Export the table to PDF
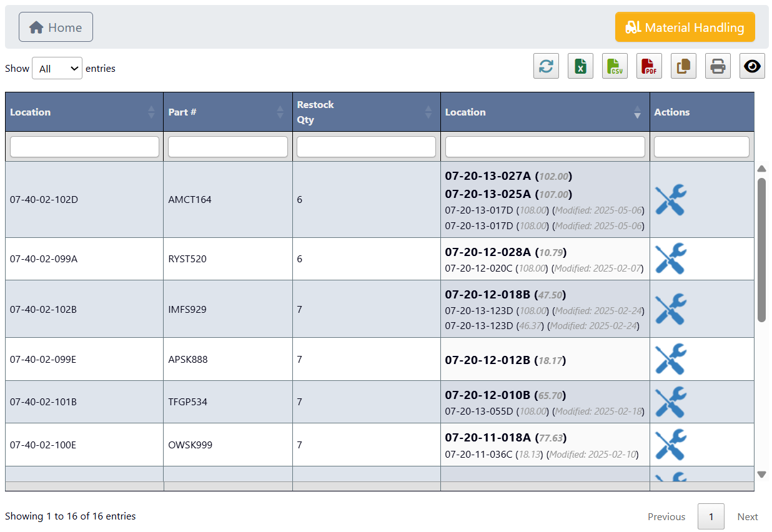The height and width of the screenshot is (532, 772). tap(649, 66)
